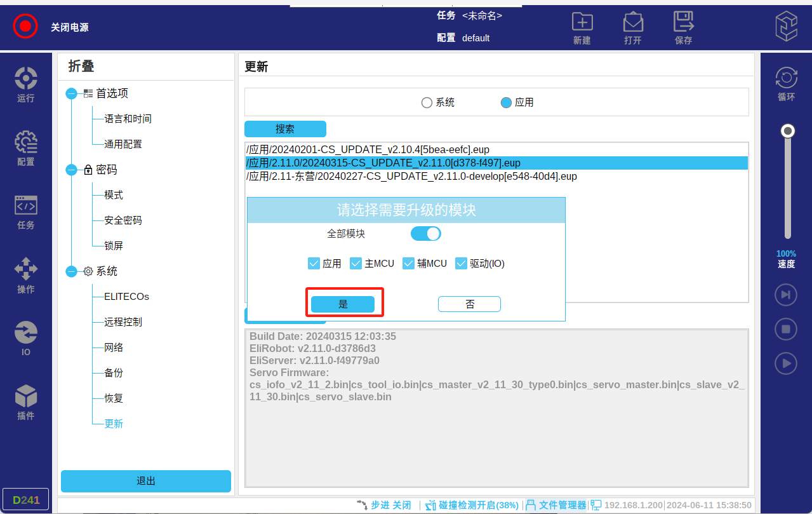The image size is (812, 514).
Task: Open the Network (网络) settings item
Action: point(114,348)
